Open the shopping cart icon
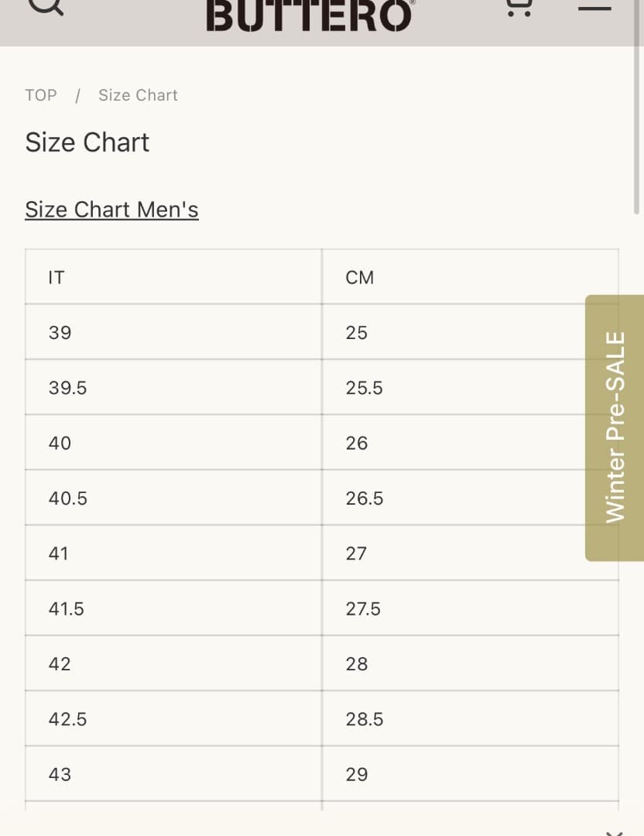The width and height of the screenshot is (644, 836). (519, 6)
